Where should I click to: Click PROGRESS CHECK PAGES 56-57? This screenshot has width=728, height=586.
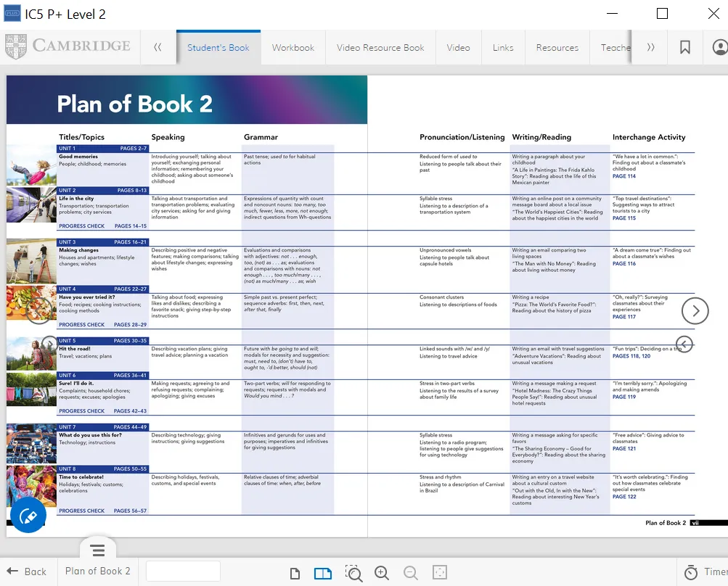[102, 511]
